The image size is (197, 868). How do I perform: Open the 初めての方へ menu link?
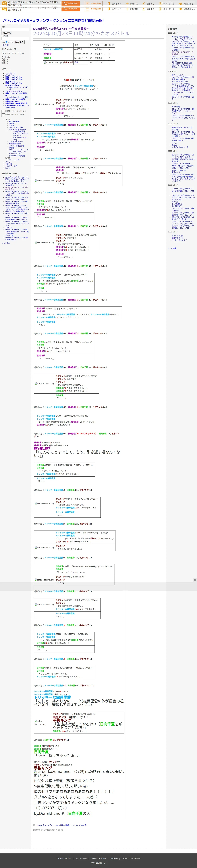[x=10, y=75]
